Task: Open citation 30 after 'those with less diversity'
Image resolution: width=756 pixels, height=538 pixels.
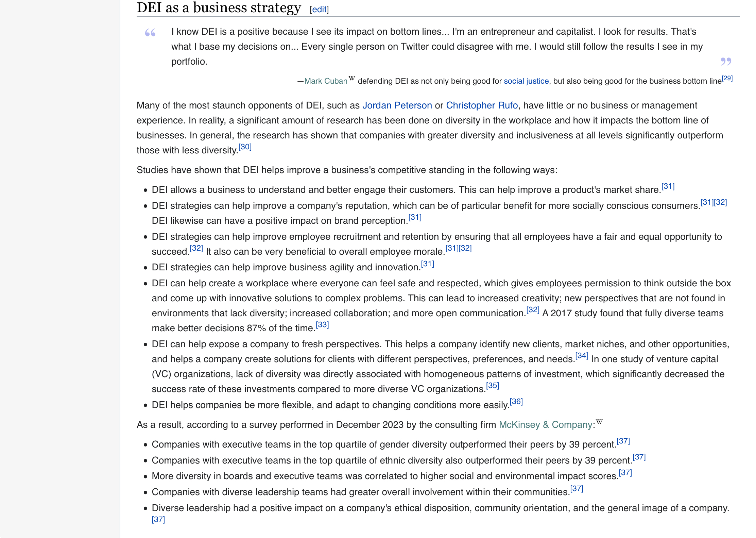Action: (245, 147)
